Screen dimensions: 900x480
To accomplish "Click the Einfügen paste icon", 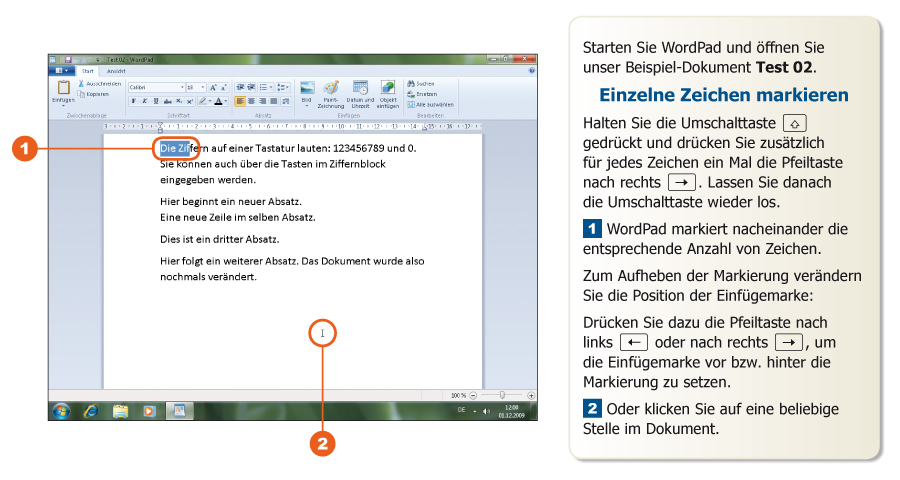I will tap(63, 89).
